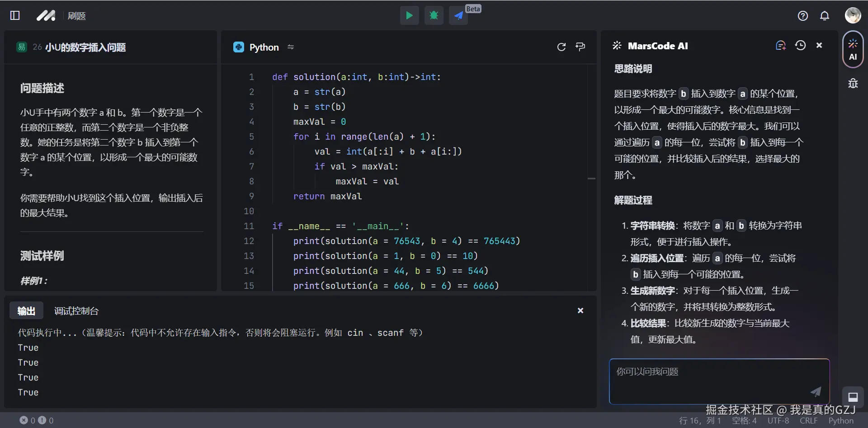868x428 pixels.
Task: Toggle the AI assistant panel button
Action: (853, 49)
